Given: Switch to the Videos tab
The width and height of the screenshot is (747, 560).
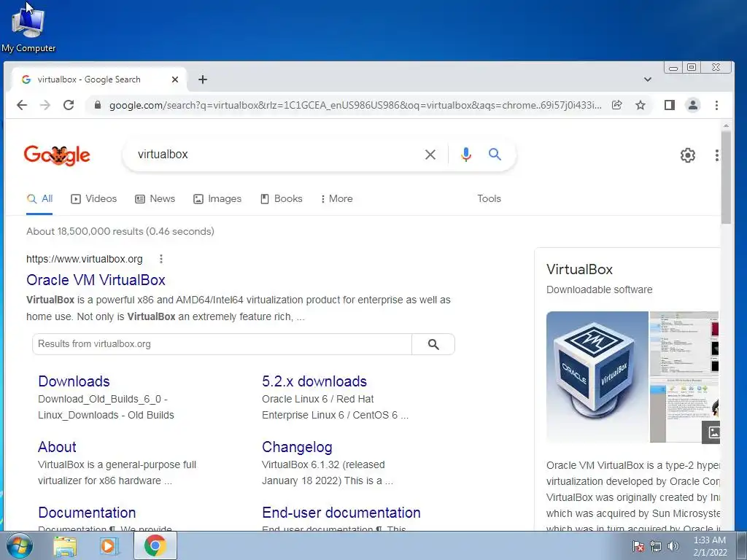Looking at the screenshot, I should [94, 199].
